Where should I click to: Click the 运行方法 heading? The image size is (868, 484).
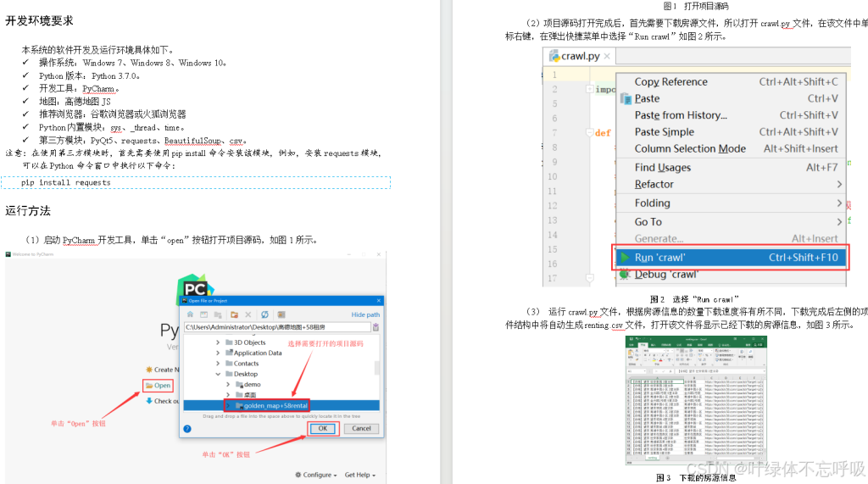28,211
